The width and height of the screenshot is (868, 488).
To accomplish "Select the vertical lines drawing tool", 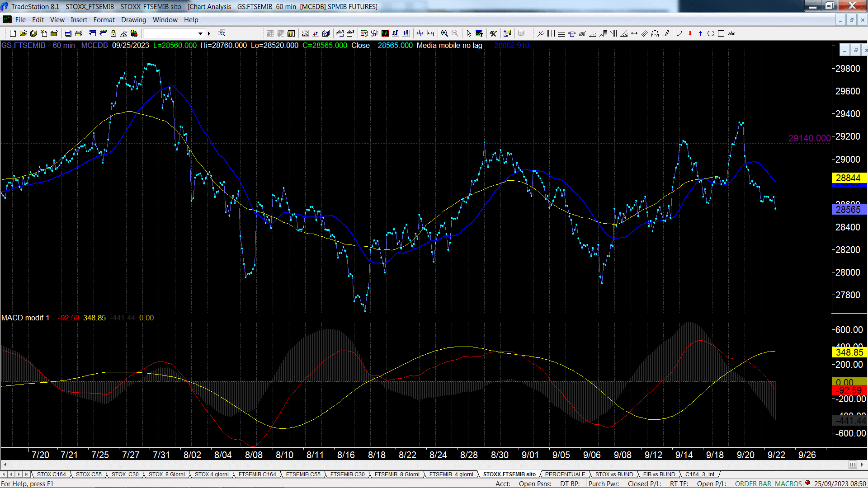I will (551, 33).
